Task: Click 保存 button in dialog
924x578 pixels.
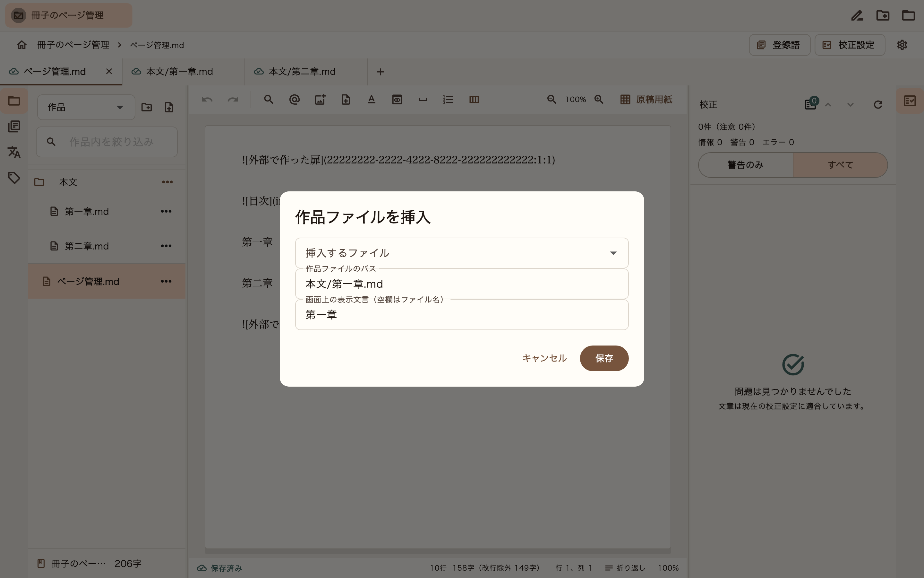Action: (604, 358)
